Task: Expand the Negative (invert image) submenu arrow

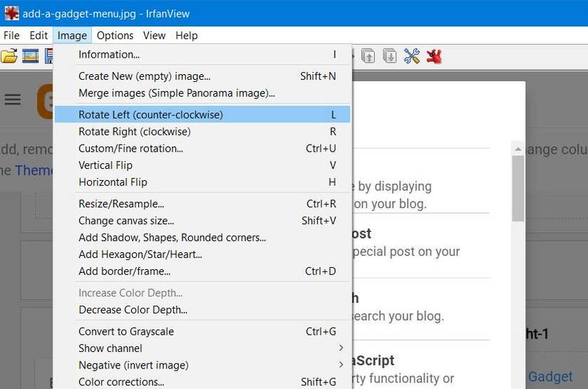Action: [341, 365]
